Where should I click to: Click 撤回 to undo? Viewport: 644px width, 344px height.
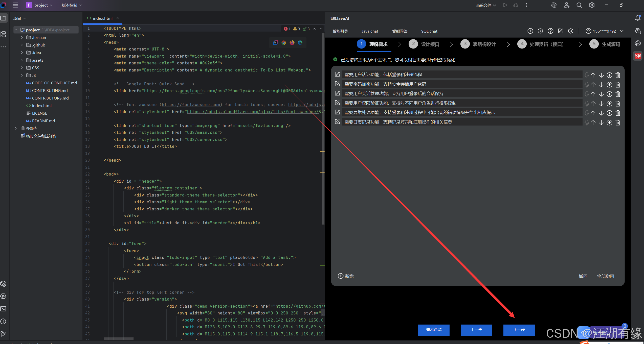tap(583, 276)
